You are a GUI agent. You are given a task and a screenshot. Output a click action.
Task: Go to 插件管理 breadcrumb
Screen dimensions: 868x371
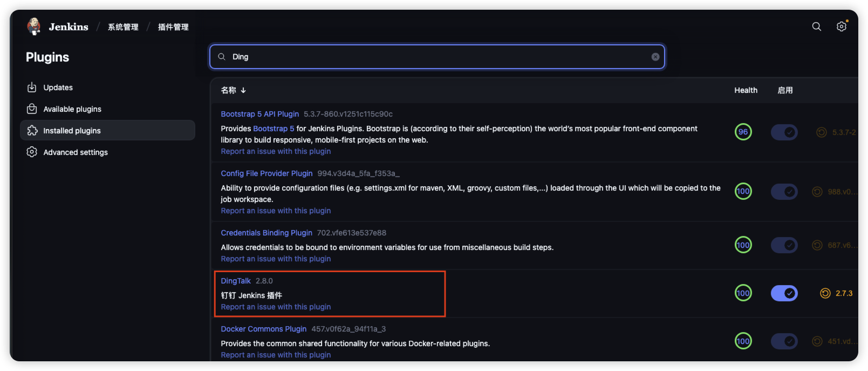coord(173,27)
